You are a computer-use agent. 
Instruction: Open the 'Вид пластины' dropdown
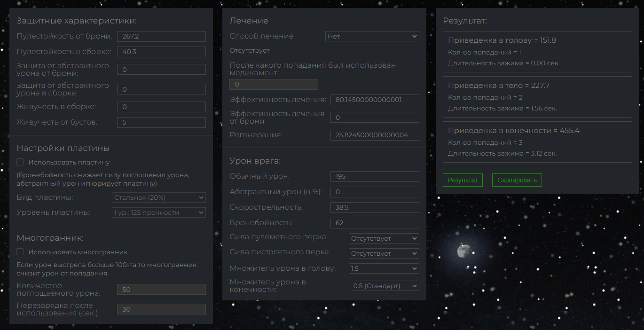(x=158, y=197)
